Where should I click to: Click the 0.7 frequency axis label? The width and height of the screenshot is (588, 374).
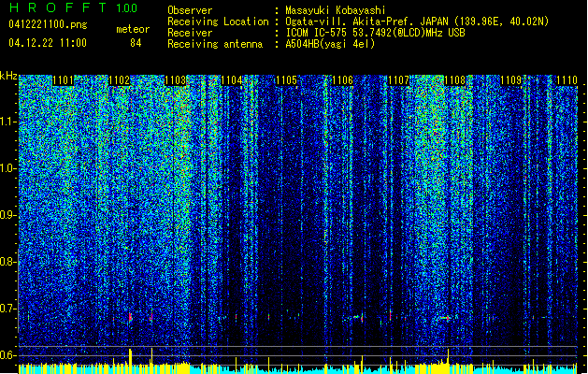(x=9, y=309)
